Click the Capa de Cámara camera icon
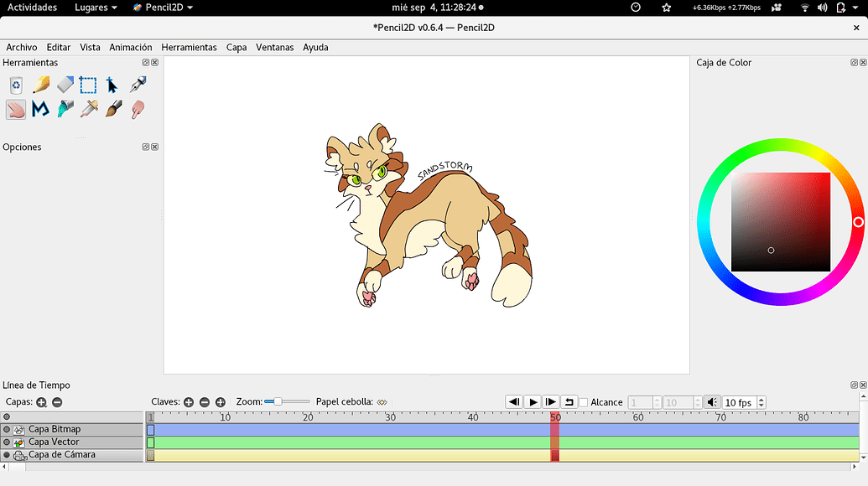Image resolution: width=868 pixels, height=486 pixels. [20, 456]
